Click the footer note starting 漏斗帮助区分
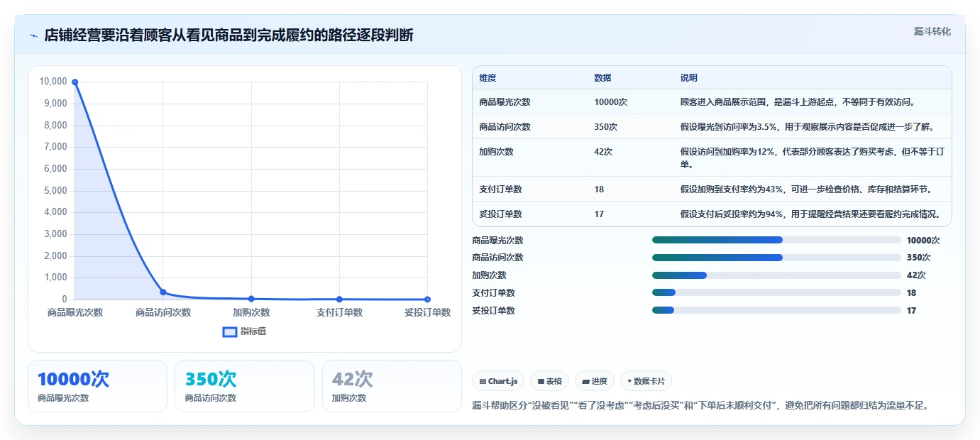This screenshot has height=440, width=980. point(700,406)
